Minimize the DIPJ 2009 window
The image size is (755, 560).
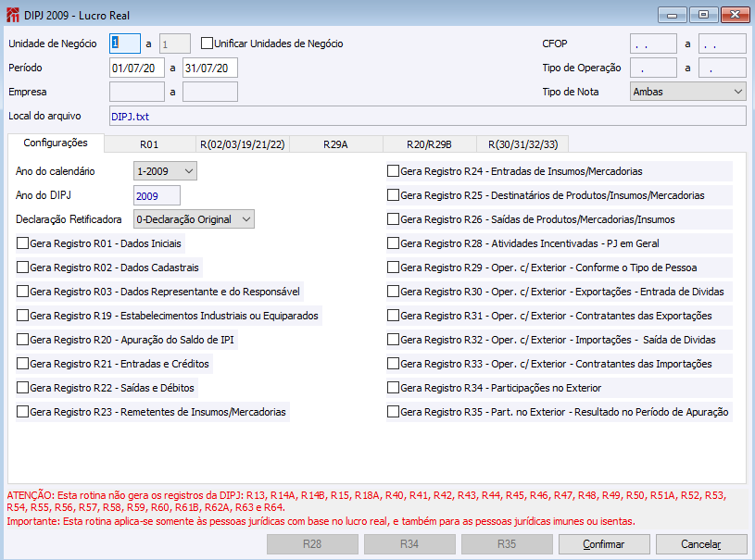click(673, 15)
